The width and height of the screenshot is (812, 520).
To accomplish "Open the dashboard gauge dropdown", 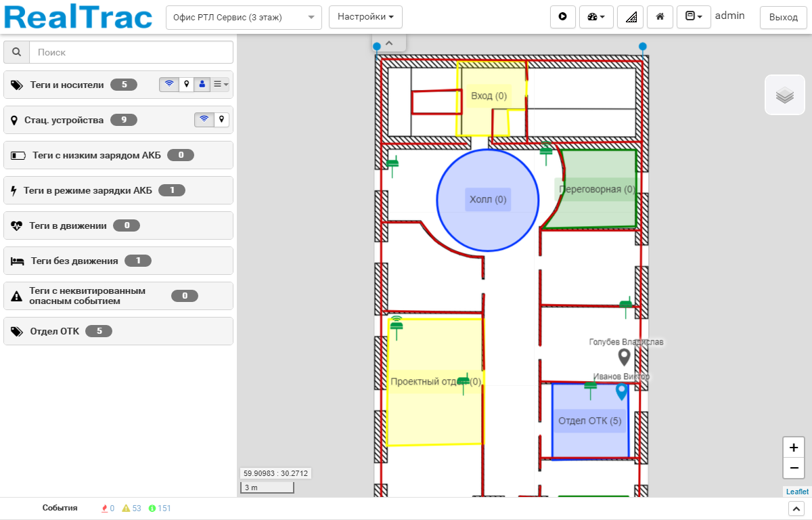I will (x=596, y=17).
